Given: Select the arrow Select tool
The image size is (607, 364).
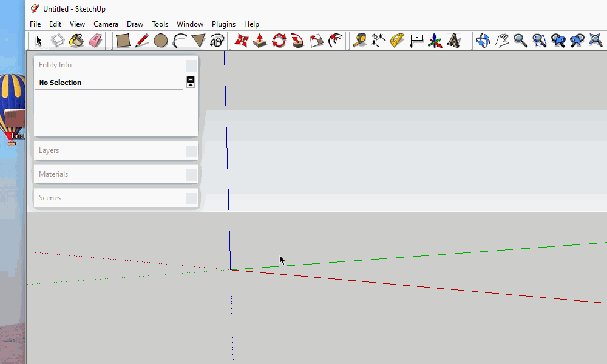Looking at the screenshot, I should 39,41.
